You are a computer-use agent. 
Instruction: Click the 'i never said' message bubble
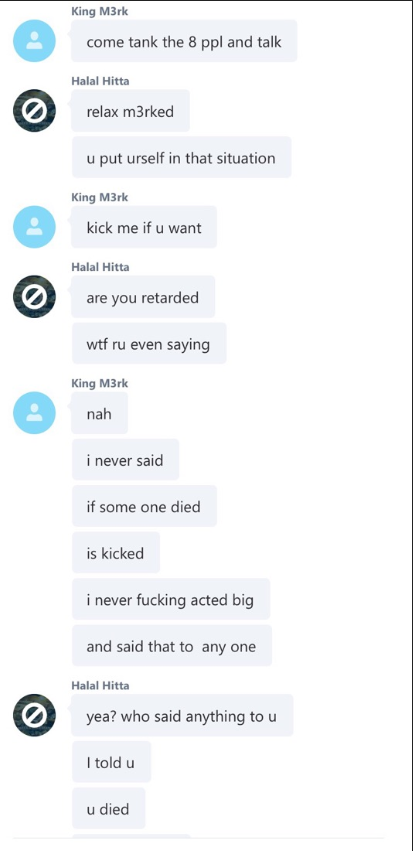click(x=125, y=460)
